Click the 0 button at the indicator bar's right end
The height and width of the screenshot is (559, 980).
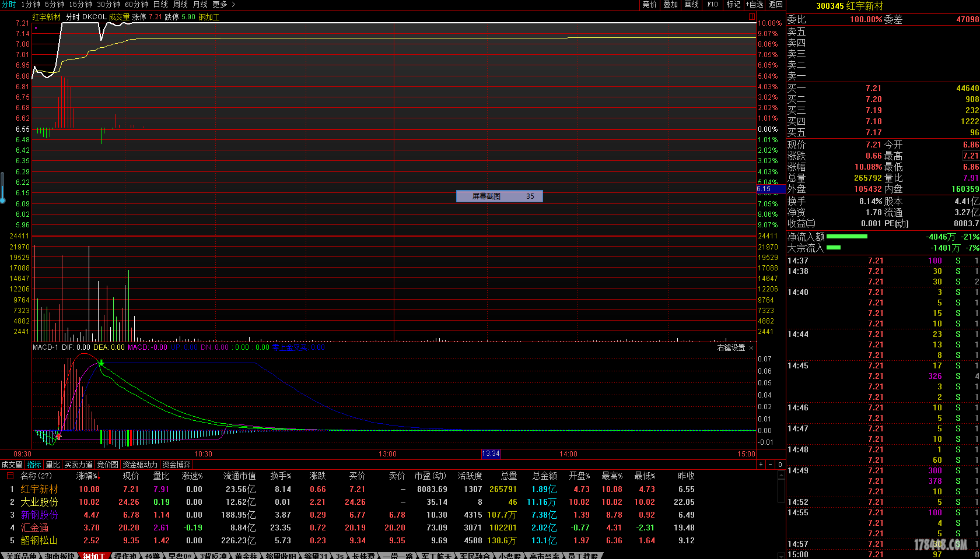[780, 465]
